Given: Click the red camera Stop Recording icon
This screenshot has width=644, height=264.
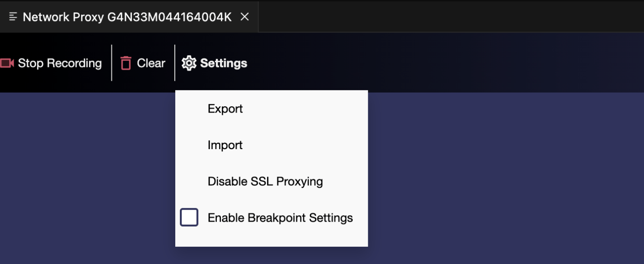Looking at the screenshot, I should [7, 63].
